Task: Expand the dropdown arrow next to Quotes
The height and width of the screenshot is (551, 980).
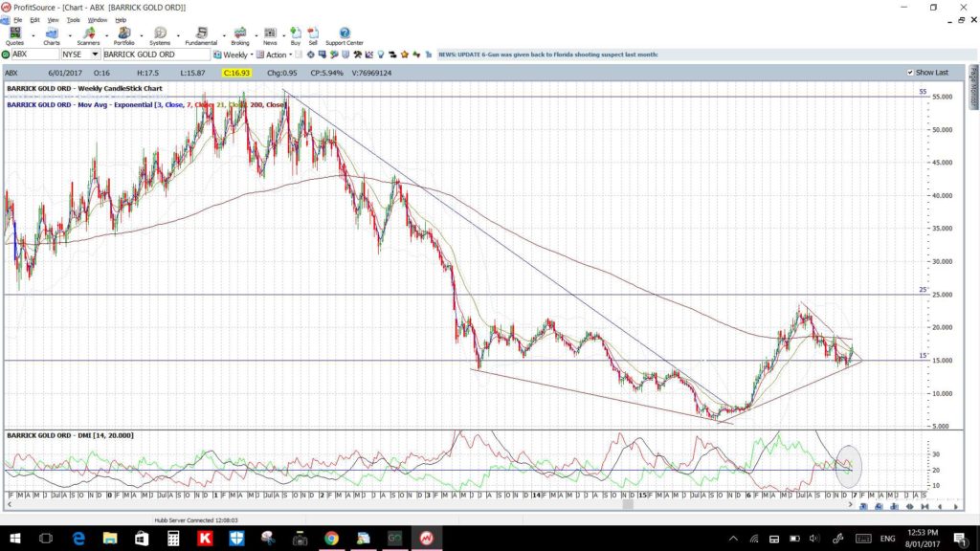Action: [x=33, y=35]
